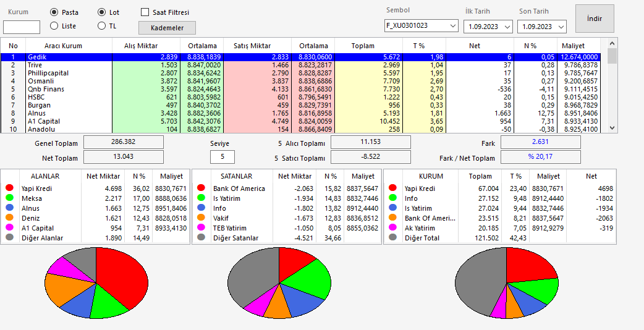644x330 pixels.
Task: Click Yapi Kredi toplam 67.004
Action: coord(489,188)
